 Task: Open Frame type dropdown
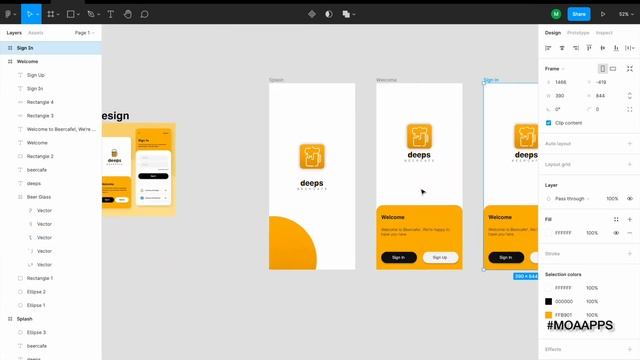(x=554, y=69)
